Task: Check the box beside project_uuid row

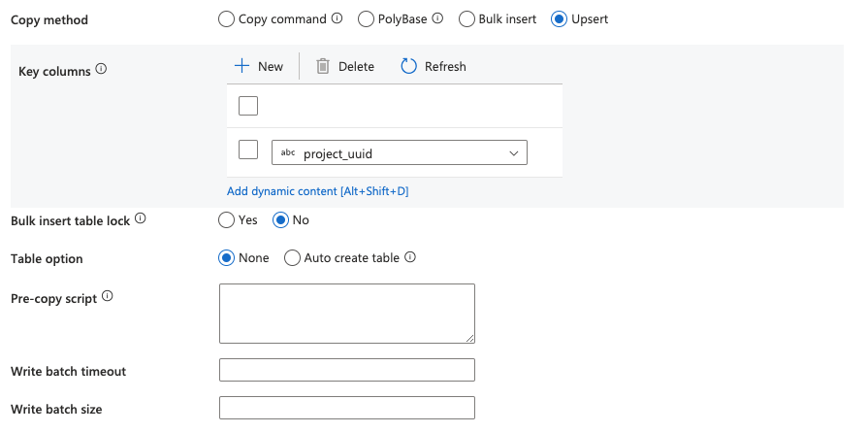Action: click(248, 150)
